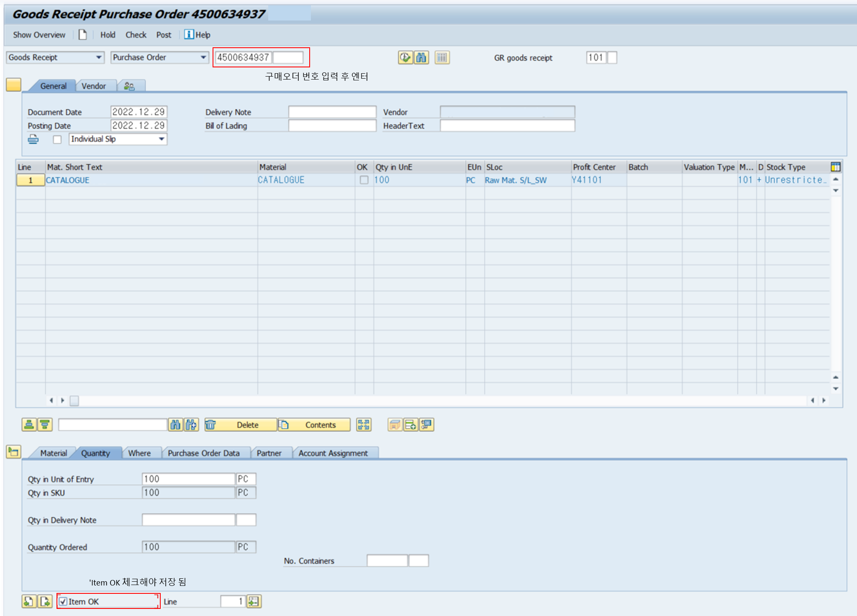Open the Purchase Order Data tab
857x616 pixels.
pyautogui.click(x=203, y=453)
